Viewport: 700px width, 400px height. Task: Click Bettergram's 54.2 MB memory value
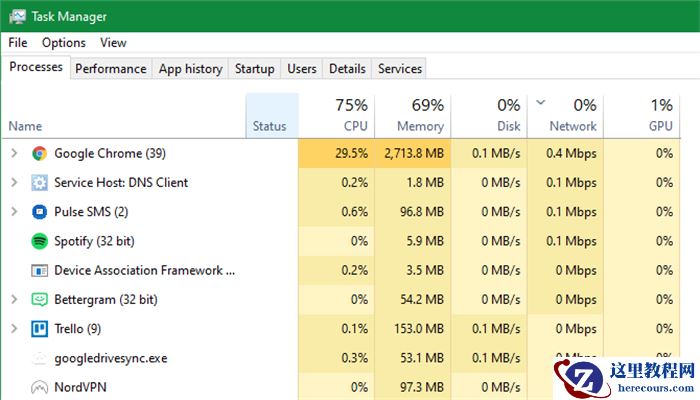pos(422,300)
